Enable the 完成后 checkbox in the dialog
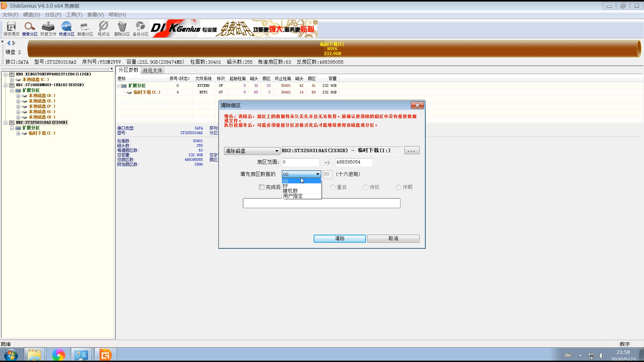Screen dimensions: 644x362 pyautogui.click(x=262, y=187)
